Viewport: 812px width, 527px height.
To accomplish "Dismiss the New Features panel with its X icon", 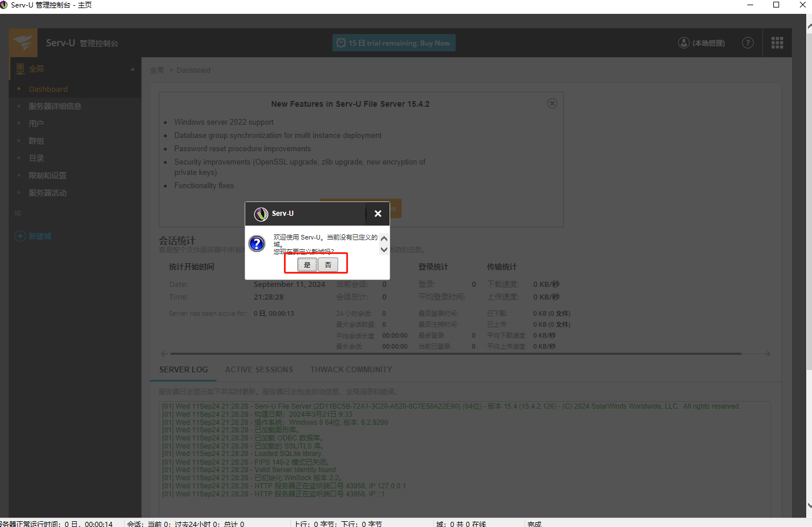I will tap(552, 103).
